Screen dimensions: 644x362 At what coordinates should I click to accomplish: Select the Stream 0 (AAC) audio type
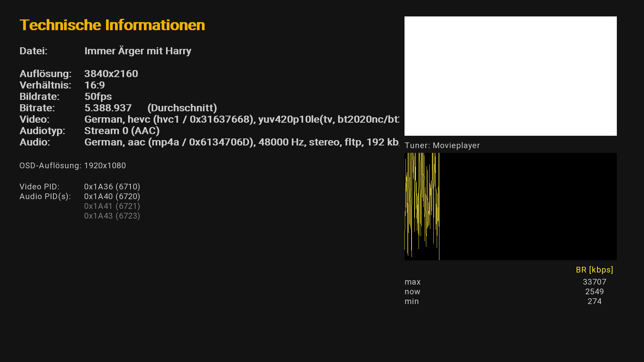pos(122,131)
